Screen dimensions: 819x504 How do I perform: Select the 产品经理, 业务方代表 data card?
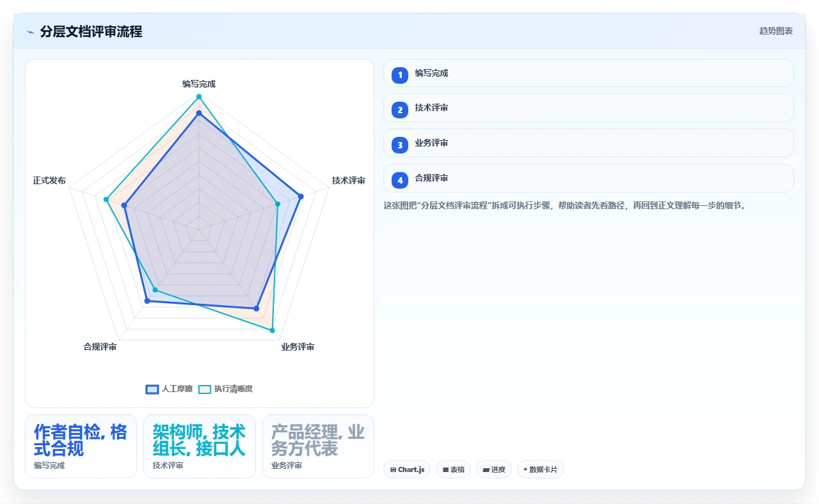click(x=318, y=446)
